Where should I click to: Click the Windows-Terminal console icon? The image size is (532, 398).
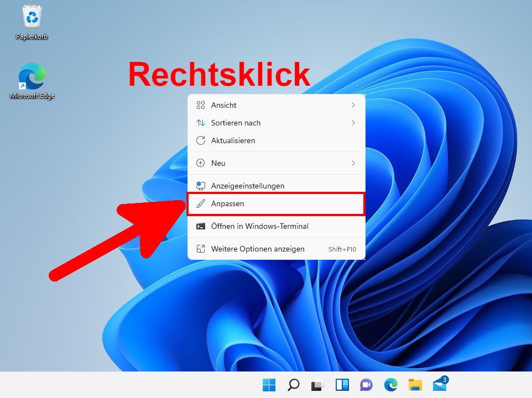(201, 226)
